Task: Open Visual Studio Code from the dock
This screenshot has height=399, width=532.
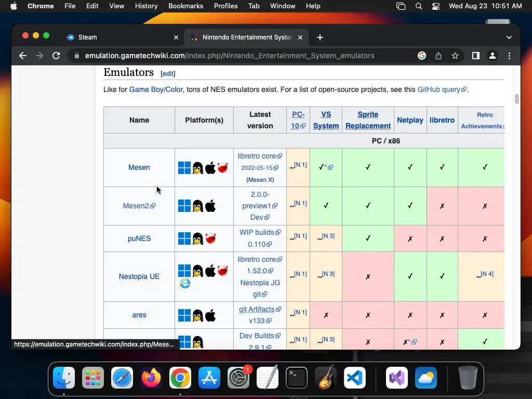Action: pos(354,378)
